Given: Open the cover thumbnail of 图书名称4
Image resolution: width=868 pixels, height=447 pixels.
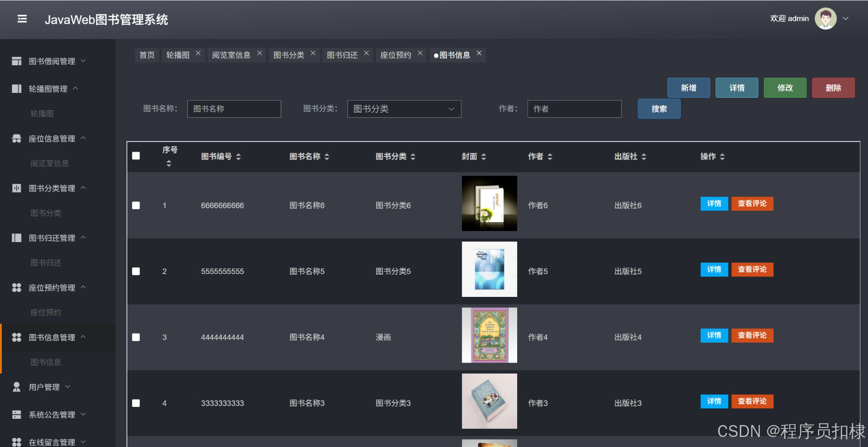Looking at the screenshot, I should 490,335.
